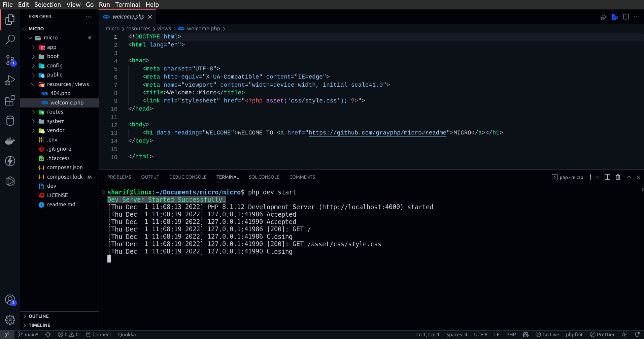Viewport: 644px width, 339px height.
Task: Open the hexagon icon in the activity bar
Action: (10, 181)
